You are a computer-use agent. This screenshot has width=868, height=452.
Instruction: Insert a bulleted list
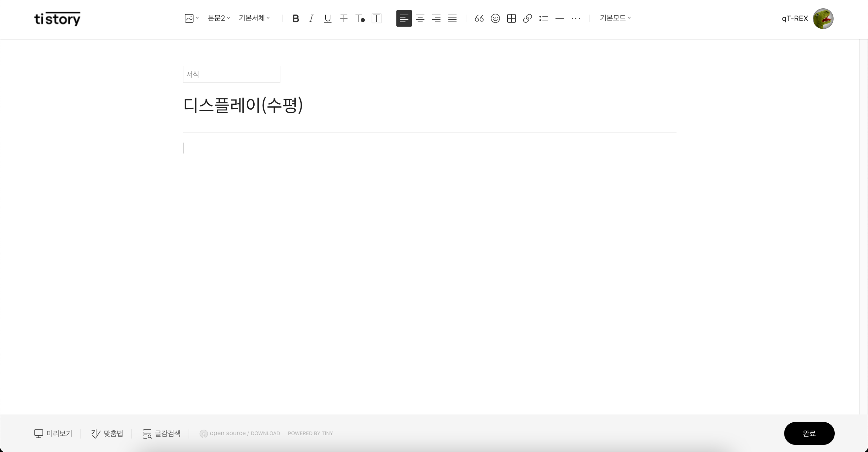point(543,18)
